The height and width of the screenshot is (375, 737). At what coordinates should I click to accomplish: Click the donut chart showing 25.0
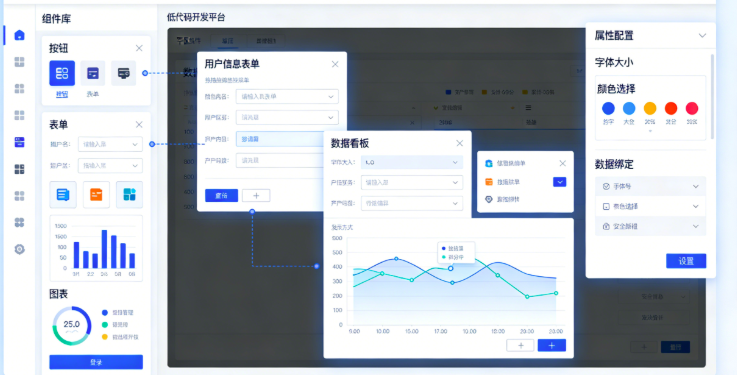pyautogui.click(x=72, y=326)
